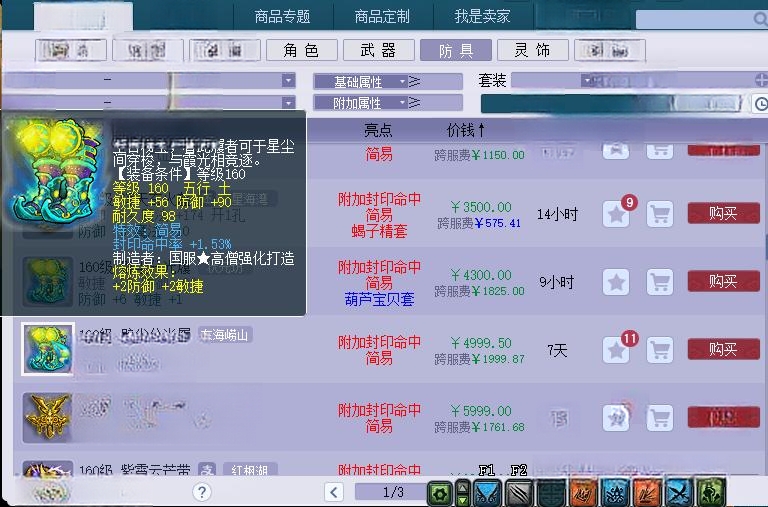
Task: Add the ￥5999.00 item to cart
Action: [x=660, y=418]
